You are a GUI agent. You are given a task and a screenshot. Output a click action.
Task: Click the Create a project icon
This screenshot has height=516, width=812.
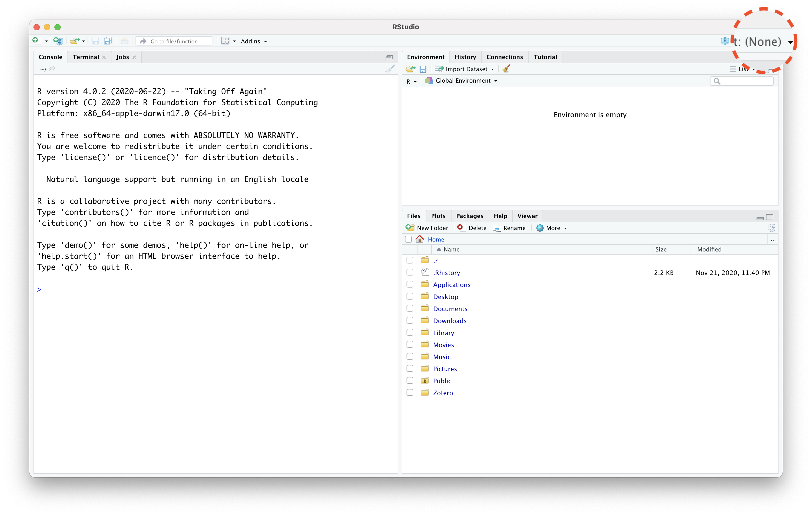58,41
